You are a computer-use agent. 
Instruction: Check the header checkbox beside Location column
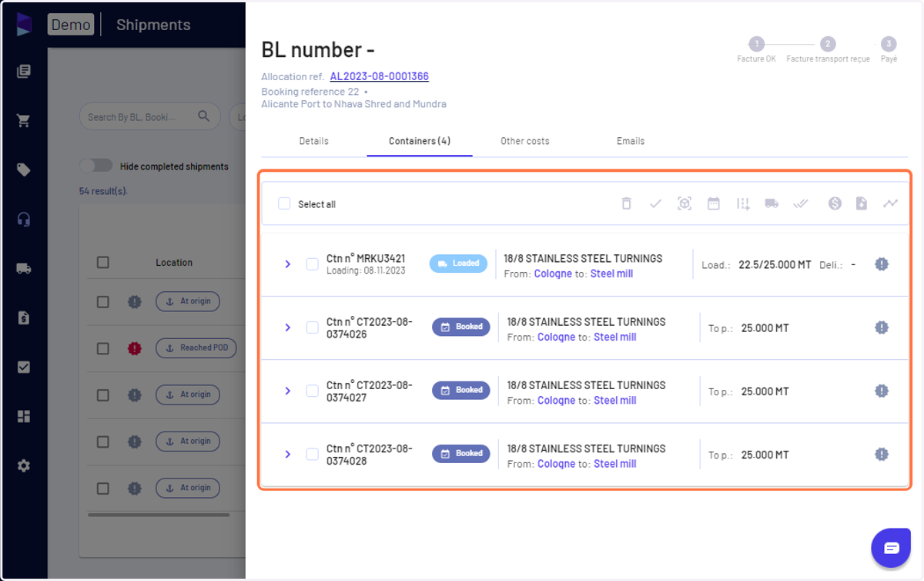point(103,263)
